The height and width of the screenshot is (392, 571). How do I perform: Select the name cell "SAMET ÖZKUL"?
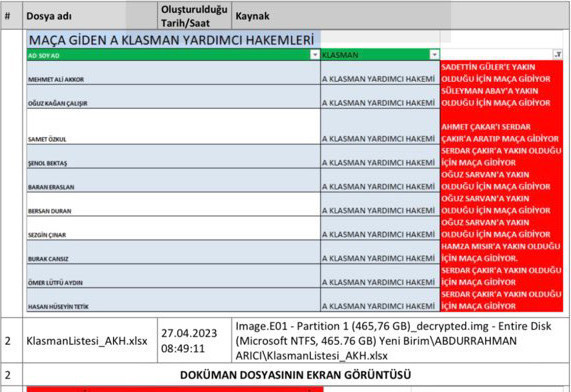(173, 127)
